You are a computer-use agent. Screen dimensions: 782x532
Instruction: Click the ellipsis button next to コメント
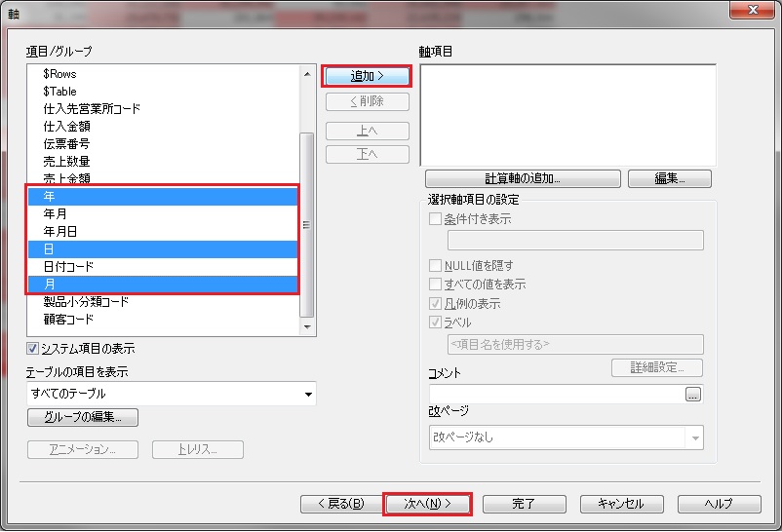click(693, 395)
